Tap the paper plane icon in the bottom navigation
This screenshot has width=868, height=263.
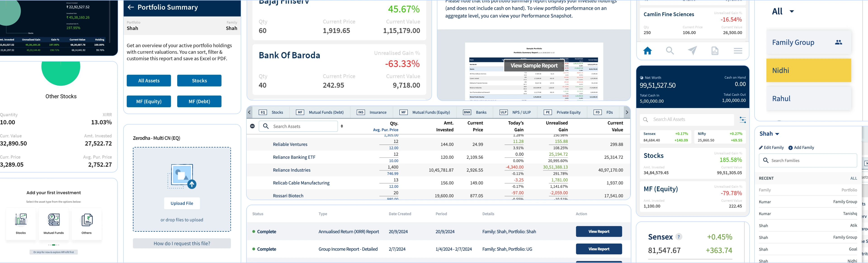click(692, 51)
